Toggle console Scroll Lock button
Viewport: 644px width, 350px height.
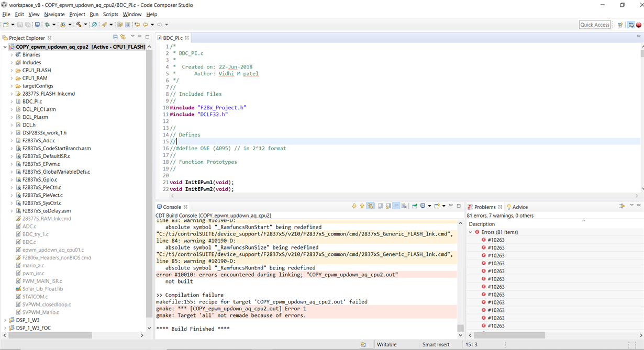point(388,206)
